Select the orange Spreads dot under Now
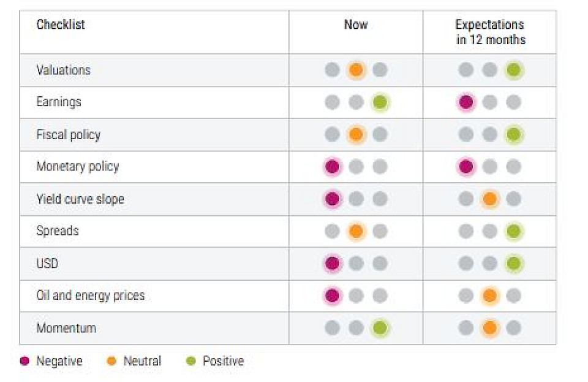Screen dimensions: 588x382 (x=356, y=231)
